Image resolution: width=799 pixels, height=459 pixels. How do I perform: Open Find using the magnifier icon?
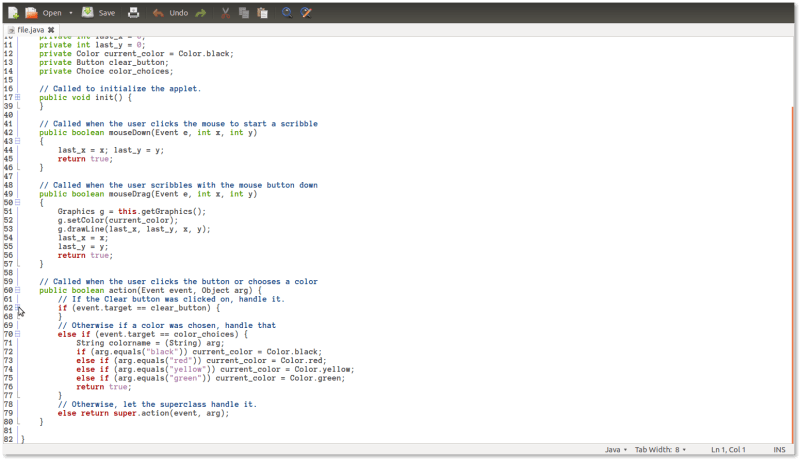pos(287,13)
